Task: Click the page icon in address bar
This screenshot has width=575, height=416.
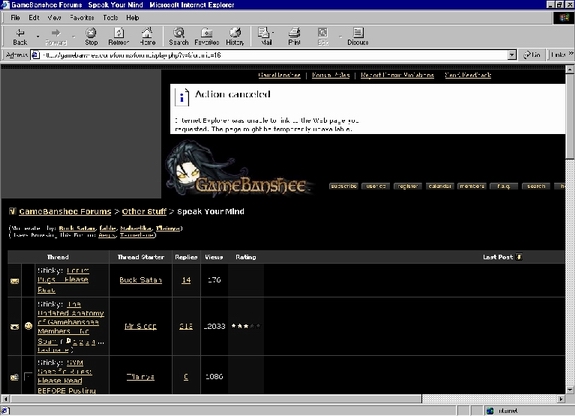Action: 35,55
